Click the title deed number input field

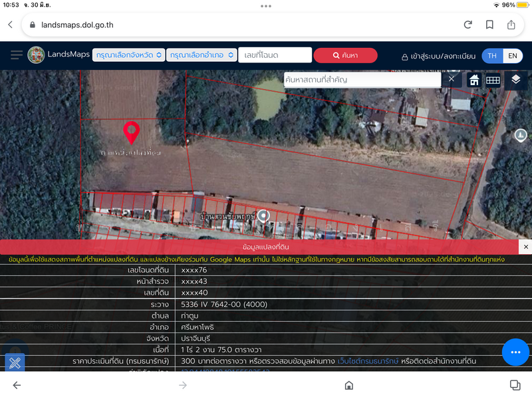click(x=275, y=55)
